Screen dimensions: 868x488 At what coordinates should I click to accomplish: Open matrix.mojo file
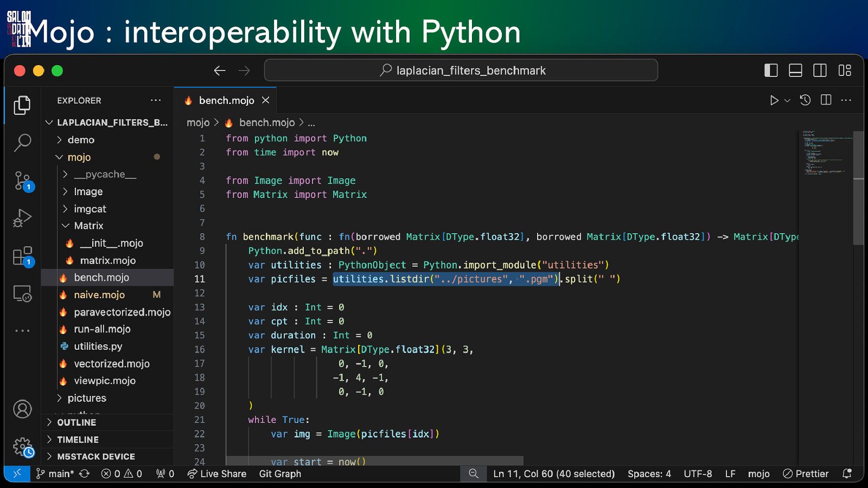[107, 260]
